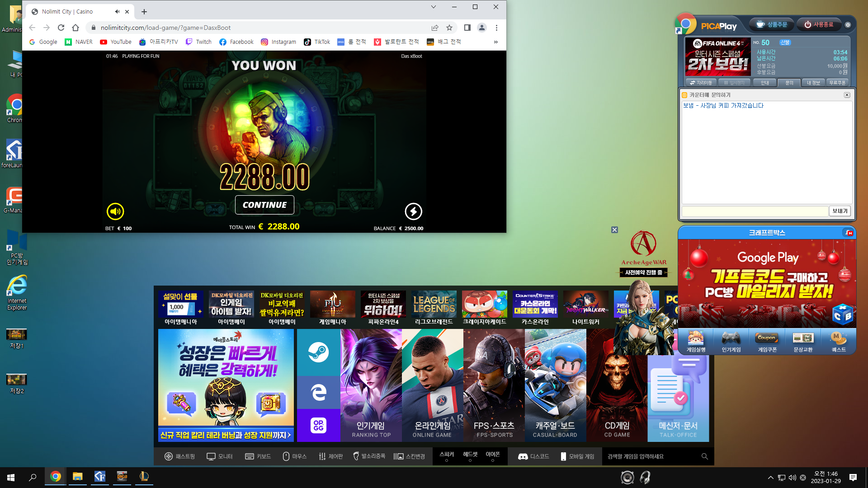The width and height of the screenshot is (868, 488).
Task: Switch to the 안내 tab in PICAPlay
Action: pyautogui.click(x=765, y=83)
